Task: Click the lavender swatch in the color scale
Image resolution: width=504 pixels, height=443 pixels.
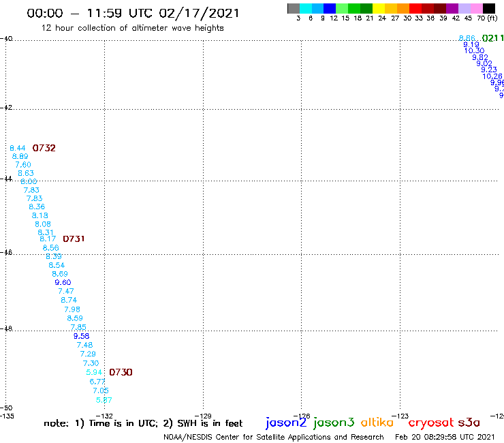Action: [464, 9]
